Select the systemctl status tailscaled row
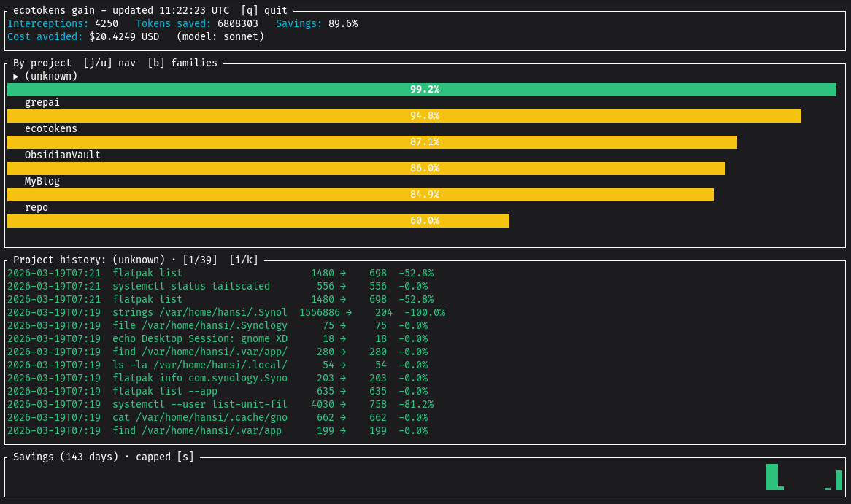 point(217,287)
